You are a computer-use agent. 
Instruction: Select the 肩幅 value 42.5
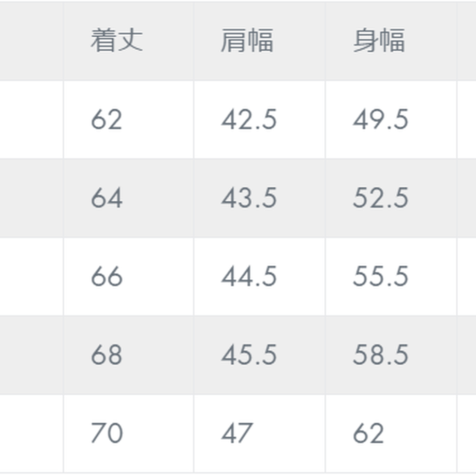coord(249,120)
